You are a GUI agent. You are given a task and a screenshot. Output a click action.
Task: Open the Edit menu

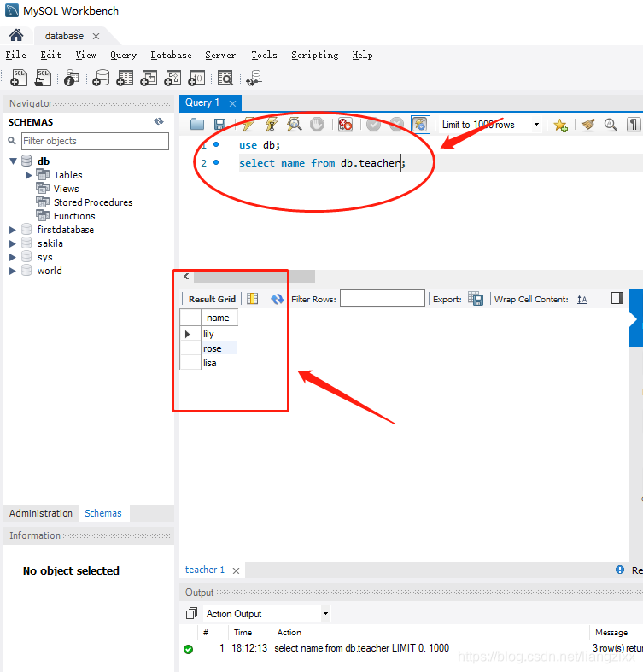50,55
